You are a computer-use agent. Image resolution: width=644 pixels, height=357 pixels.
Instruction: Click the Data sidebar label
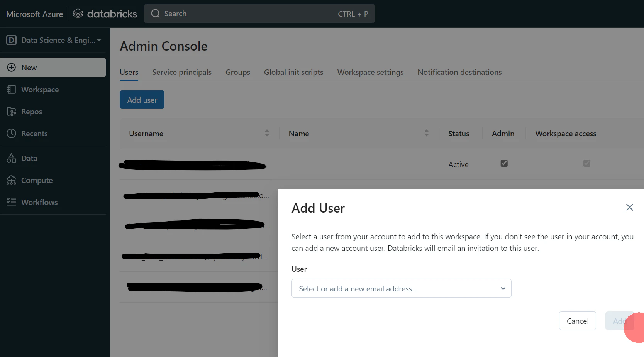click(29, 158)
